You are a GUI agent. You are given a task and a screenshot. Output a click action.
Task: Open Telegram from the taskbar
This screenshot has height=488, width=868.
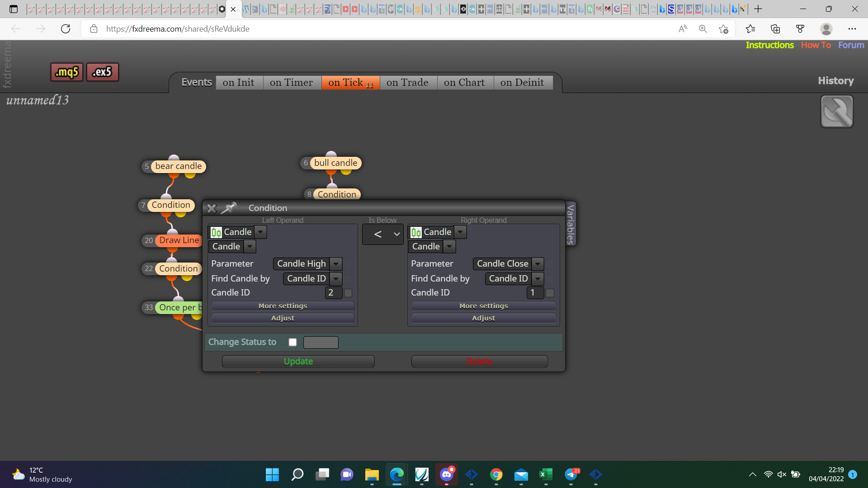tap(571, 474)
